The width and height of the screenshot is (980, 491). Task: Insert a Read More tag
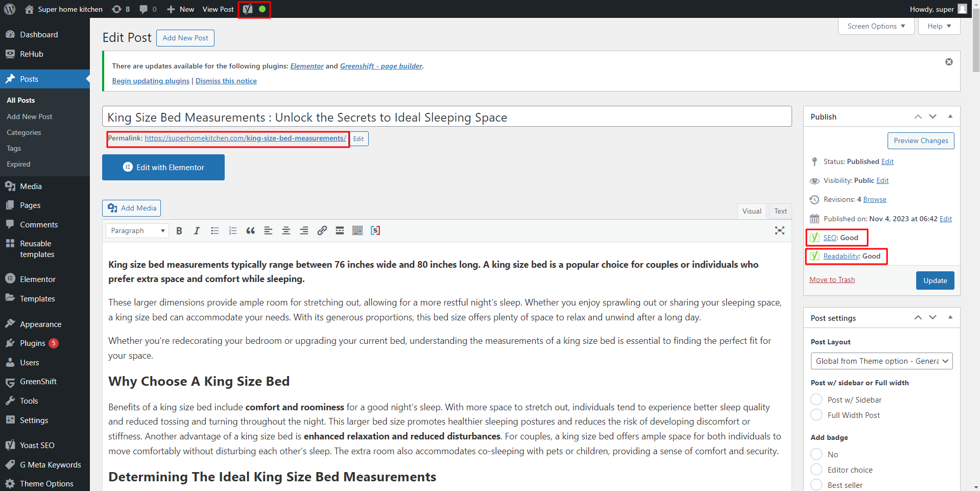pos(339,230)
